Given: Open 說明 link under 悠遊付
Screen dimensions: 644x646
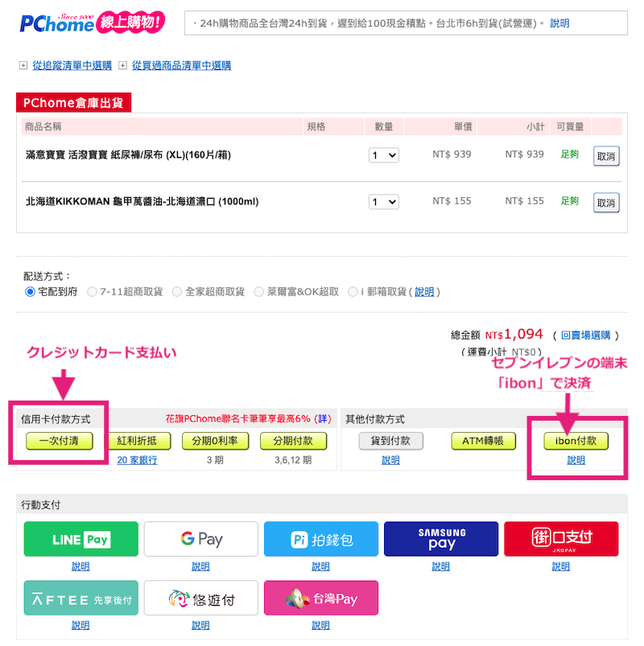Looking at the screenshot, I should click(x=200, y=625).
